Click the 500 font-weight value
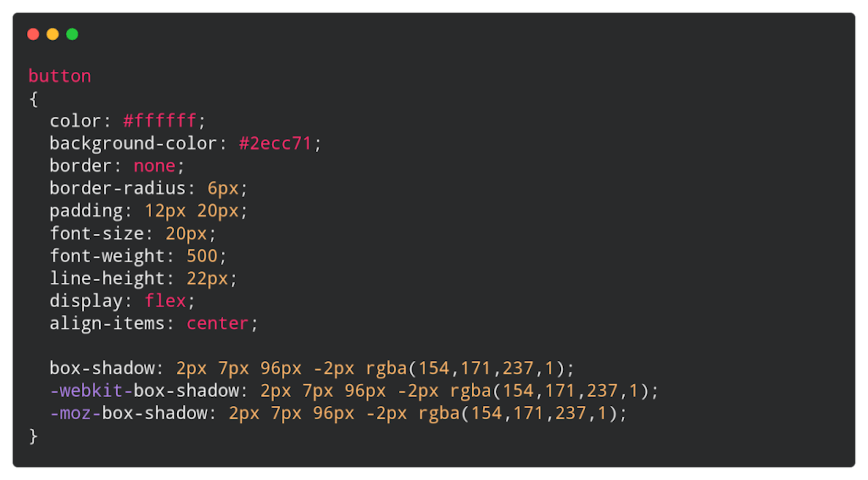 pyautogui.click(x=202, y=256)
